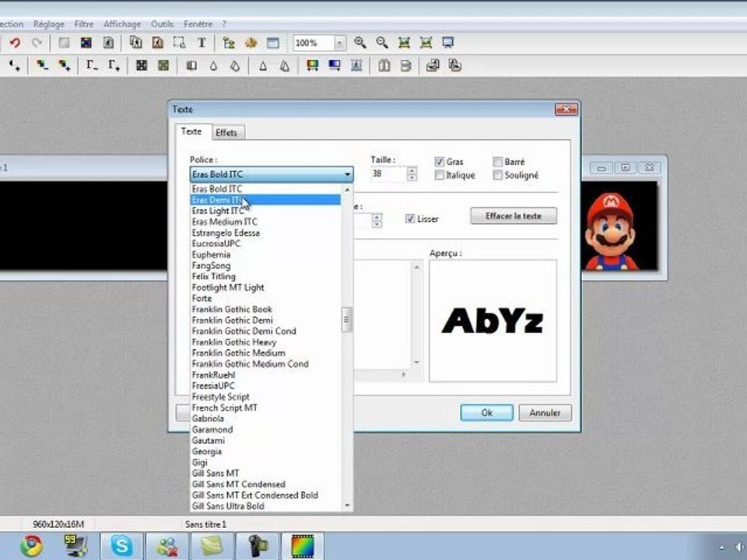Viewport: 747px width, 560px height.
Task: Toggle the Lisser smoothing checkbox
Action: click(410, 219)
